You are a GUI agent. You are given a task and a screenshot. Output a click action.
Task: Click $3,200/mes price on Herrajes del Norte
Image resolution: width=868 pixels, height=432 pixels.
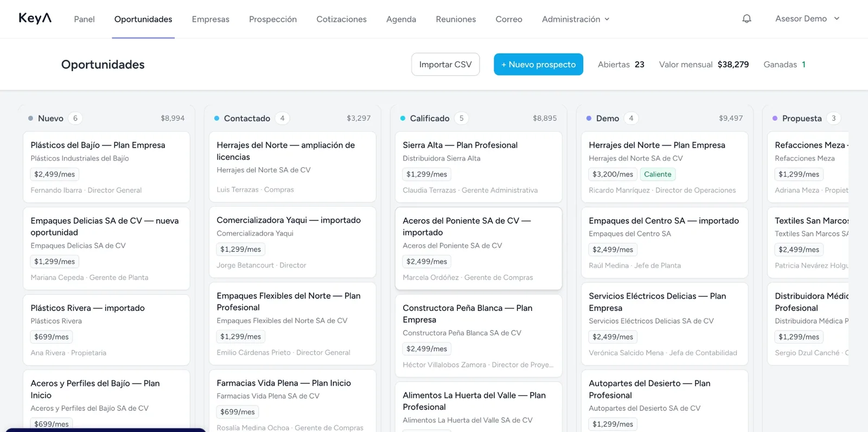pos(612,174)
